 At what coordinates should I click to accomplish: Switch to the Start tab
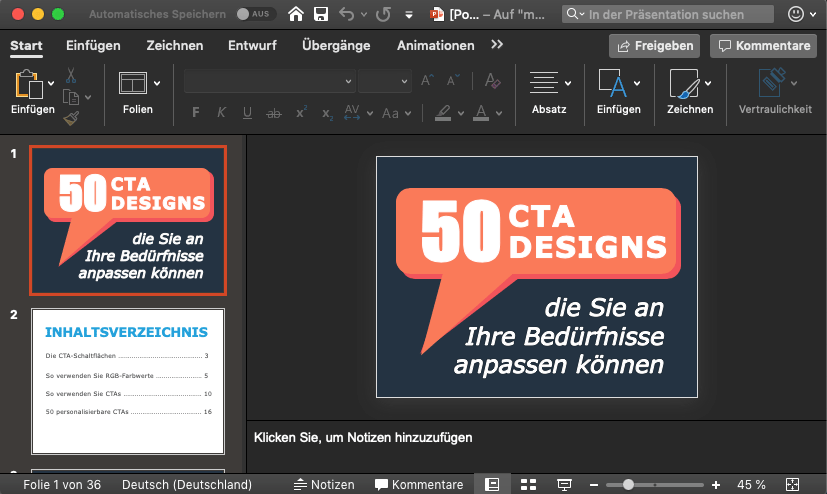[x=26, y=46]
